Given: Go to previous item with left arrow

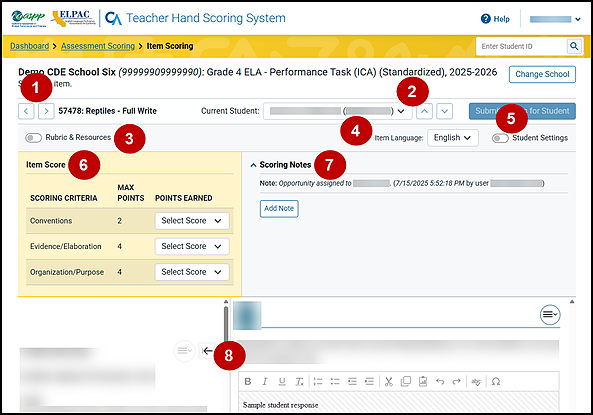Looking at the screenshot, I should (26, 111).
